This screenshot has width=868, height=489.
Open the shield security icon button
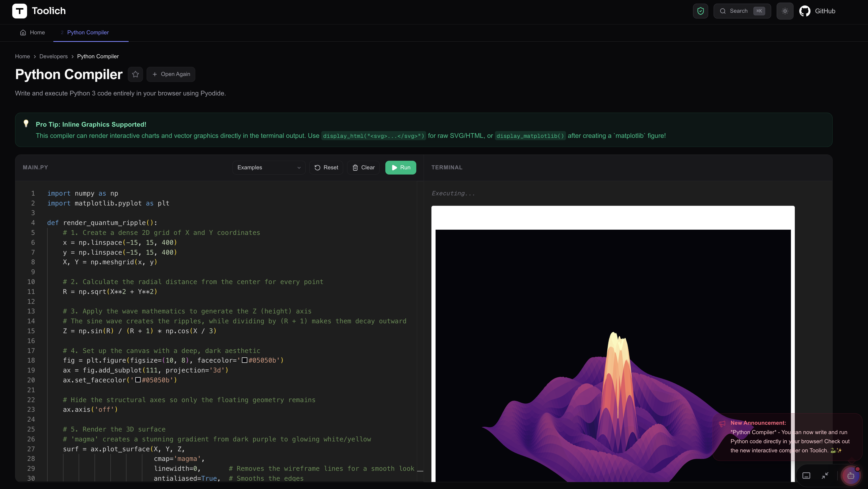click(700, 11)
